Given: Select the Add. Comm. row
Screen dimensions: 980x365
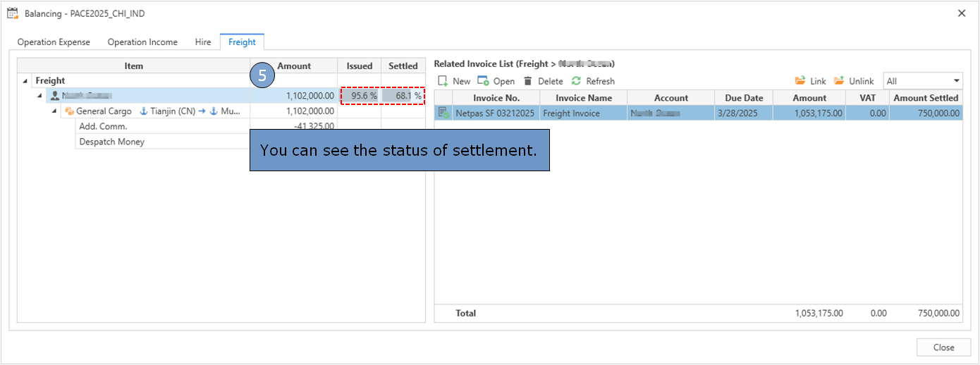Looking at the screenshot, I should (x=103, y=127).
